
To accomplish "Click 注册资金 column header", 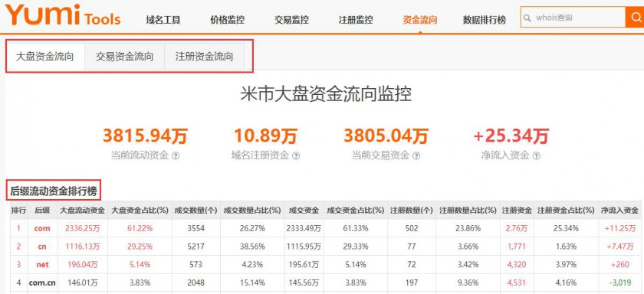I will 517,211.
